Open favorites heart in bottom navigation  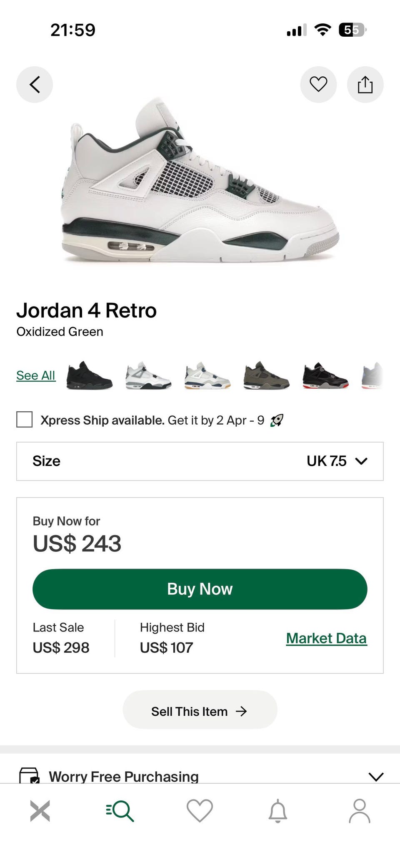tap(200, 811)
